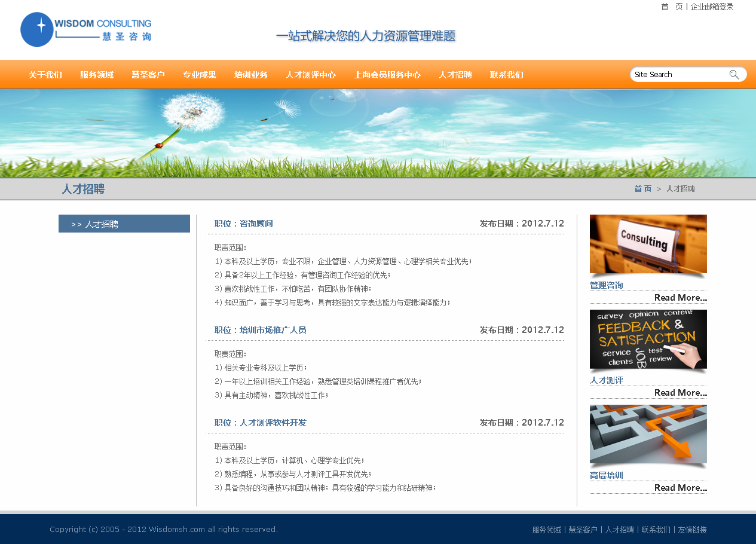Open the 友情链接 footer link
The image size is (756, 544).
tap(692, 530)
